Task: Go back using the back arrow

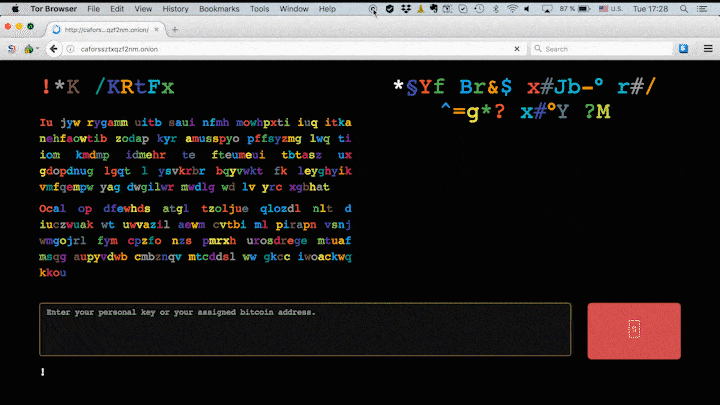Action: tap(52, 48)
